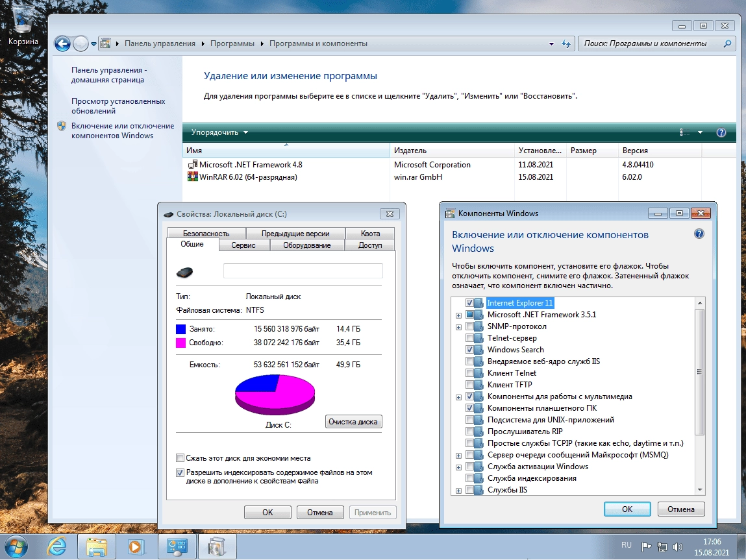
Task: Select the WinRAR 6.02 program icon
Action: [x=192, y=177]
